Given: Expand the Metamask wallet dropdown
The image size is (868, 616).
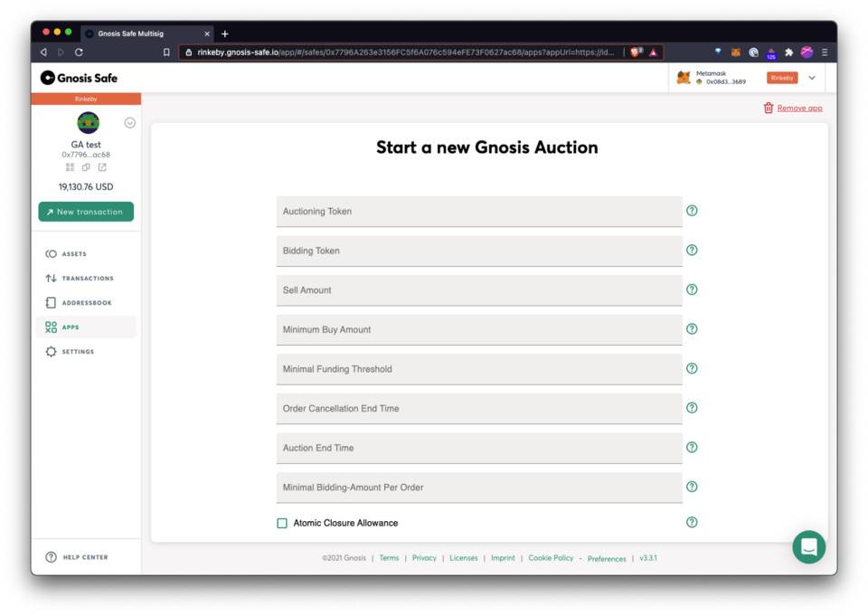Looking at the screenshot, I should (812, 78).
